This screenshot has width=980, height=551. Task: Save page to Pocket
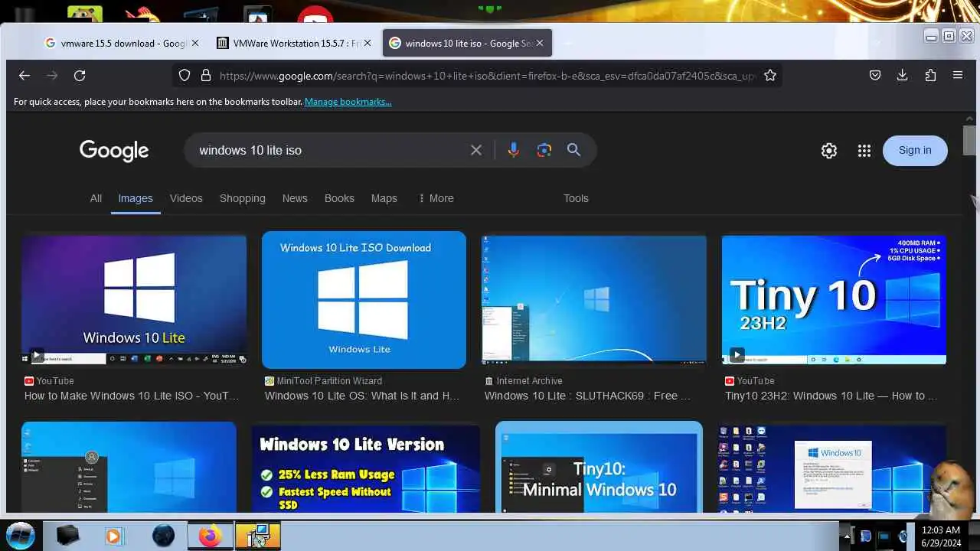point(875,75)
